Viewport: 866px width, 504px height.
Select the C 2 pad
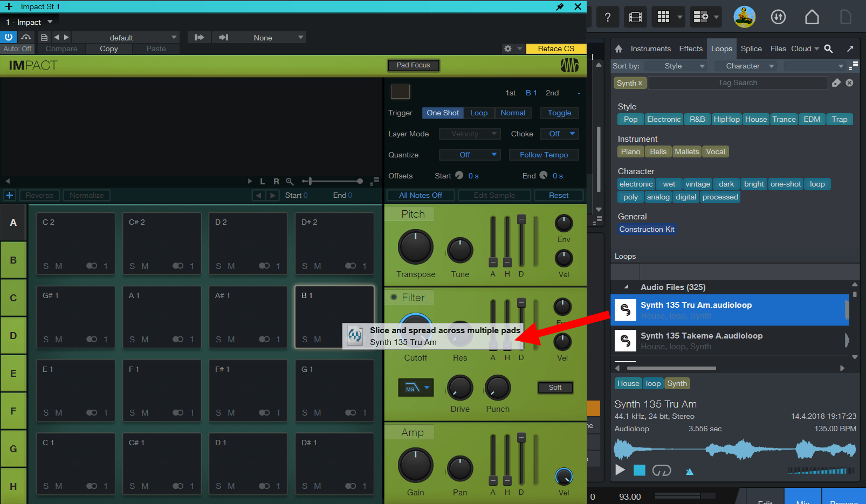(75, 244)
